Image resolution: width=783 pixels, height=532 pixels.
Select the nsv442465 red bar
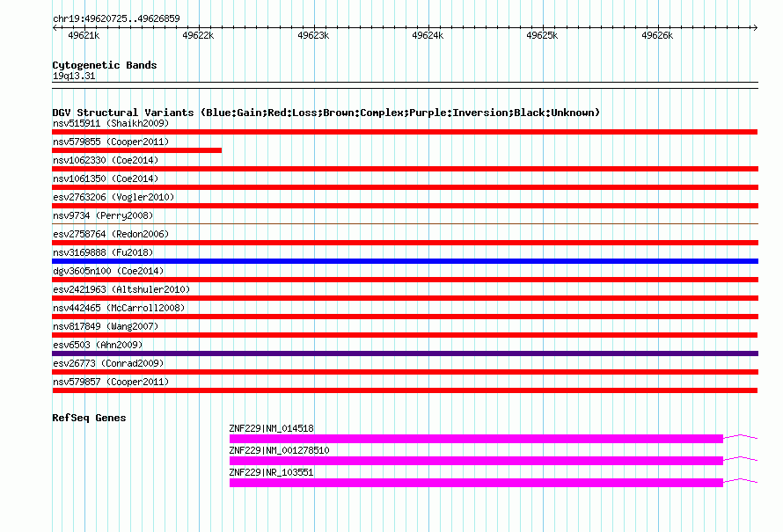[405, 317]
